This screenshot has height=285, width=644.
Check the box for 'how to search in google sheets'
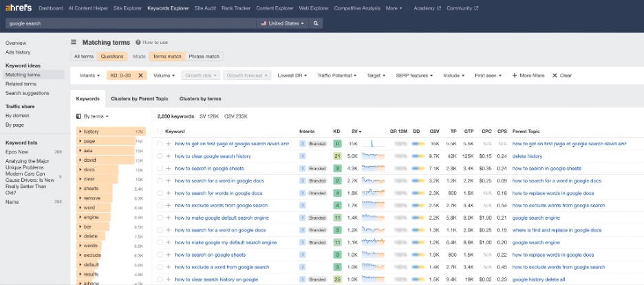coord(160,168)
